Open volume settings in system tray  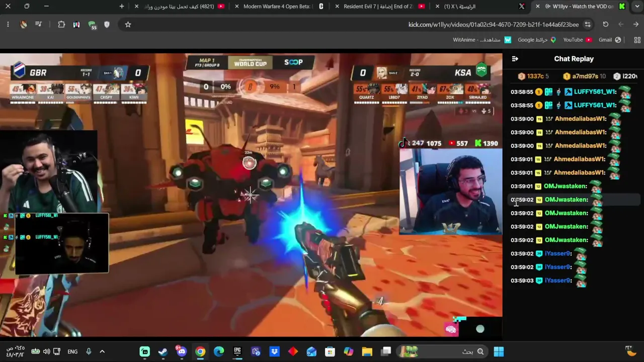[x=46, y=351]
